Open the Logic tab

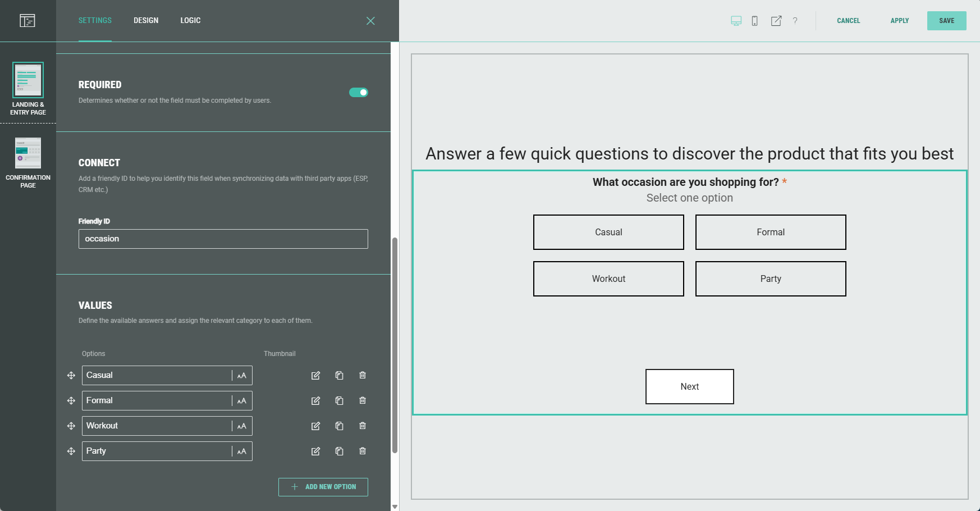click(x=190, y=21)
